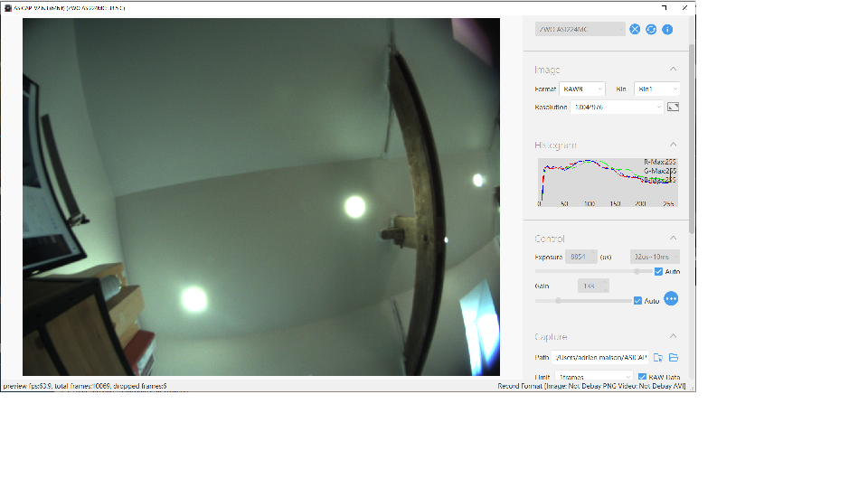868x488 pixels.
Task: Click the Gain slider handle
Action: click(558, 300)
